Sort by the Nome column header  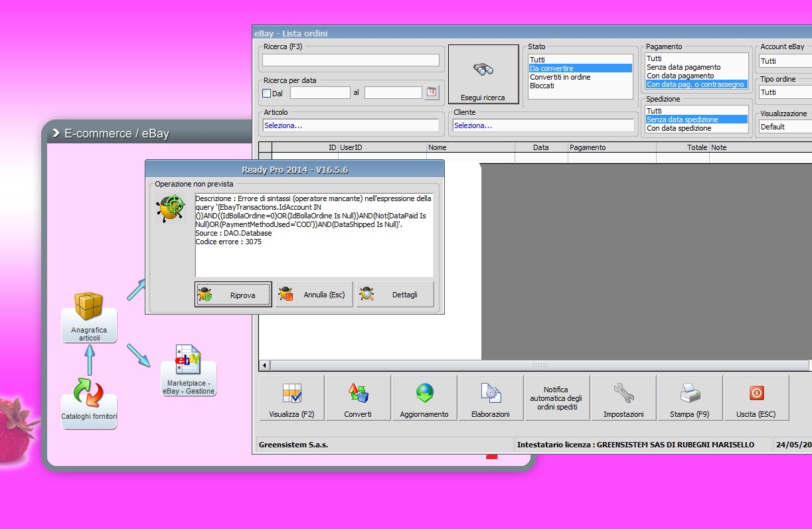(x=471, y=147)
